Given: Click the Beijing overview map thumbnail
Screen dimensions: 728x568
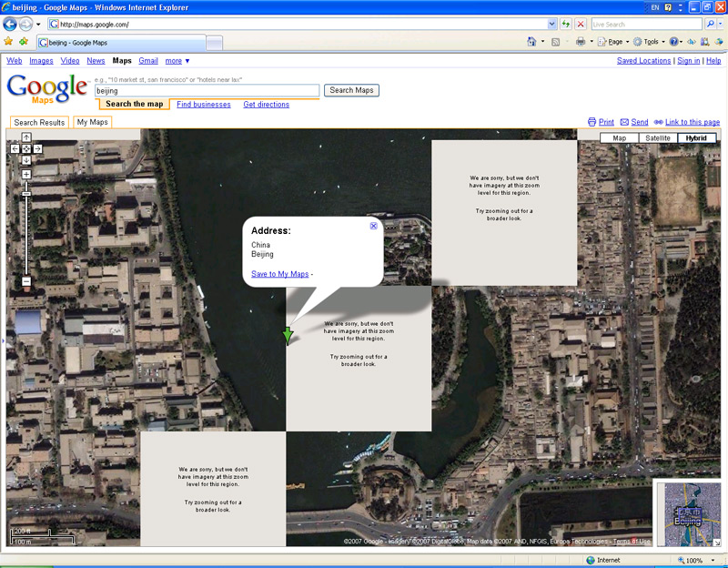Looking at the screenshot, I should [688, 513].
